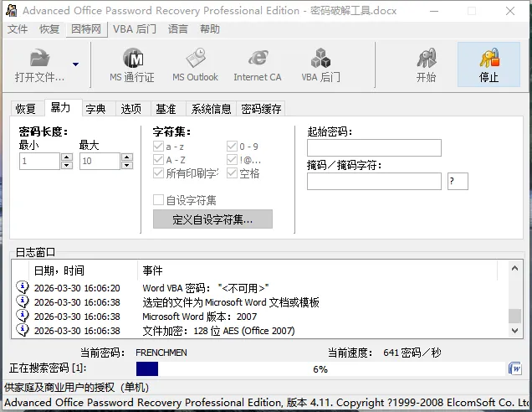532x412 pixels.
Task: Open the 因特网 menu
Action: pyautogui.click(x=86, y=29)
